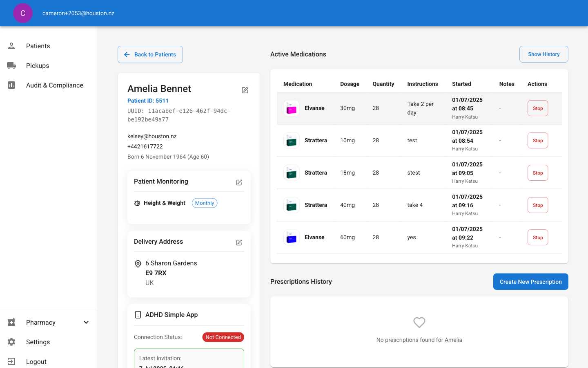
Task: Click the Strattera 40mg medication thumbnail
Action: pos(292,205)
